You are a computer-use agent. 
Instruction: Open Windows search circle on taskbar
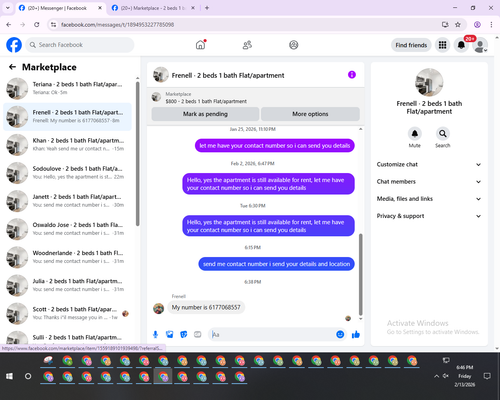pos(28,376)
